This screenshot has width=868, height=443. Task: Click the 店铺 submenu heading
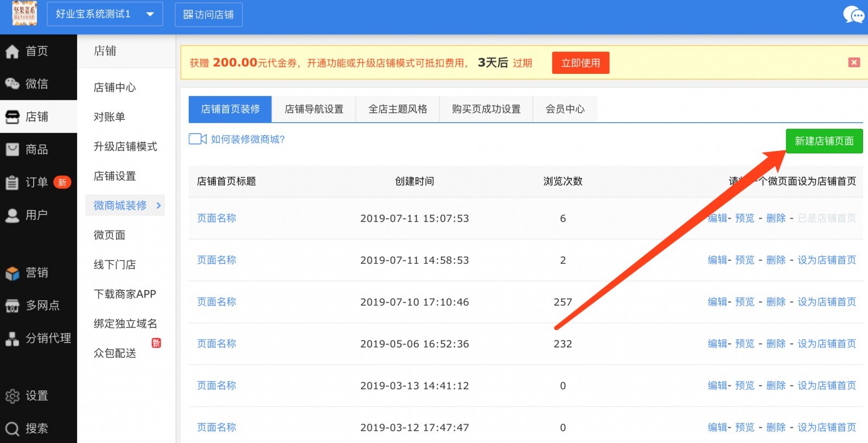(x=105, y=51)
